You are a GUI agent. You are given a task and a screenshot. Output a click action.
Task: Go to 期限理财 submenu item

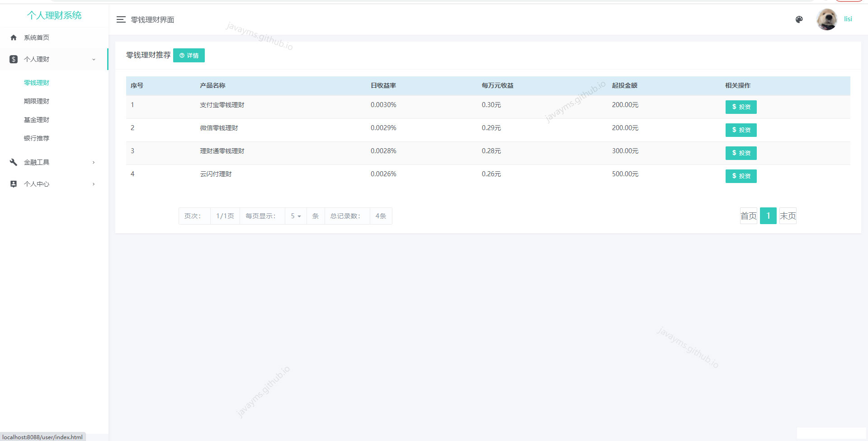click(37, 101)
